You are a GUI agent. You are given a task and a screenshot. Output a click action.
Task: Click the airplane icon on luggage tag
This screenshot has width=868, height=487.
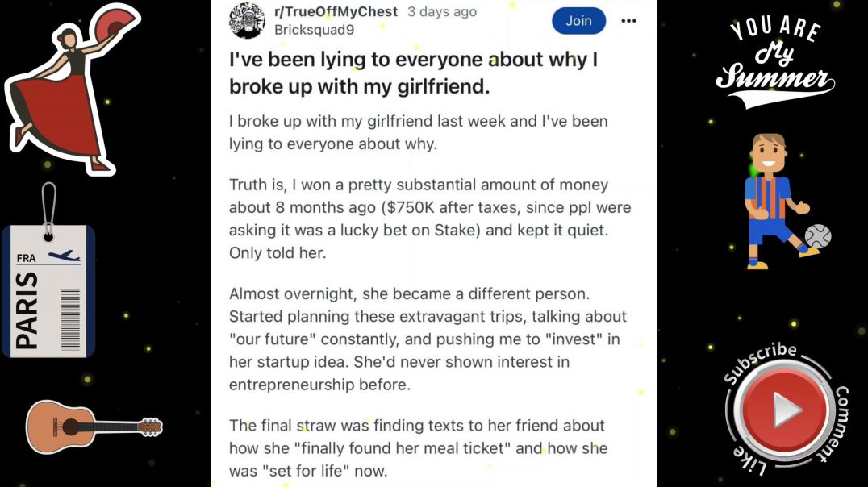64,256
